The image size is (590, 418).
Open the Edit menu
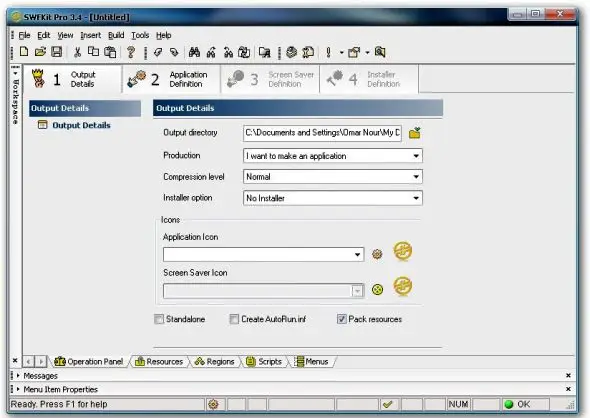(x=44, y=35)
